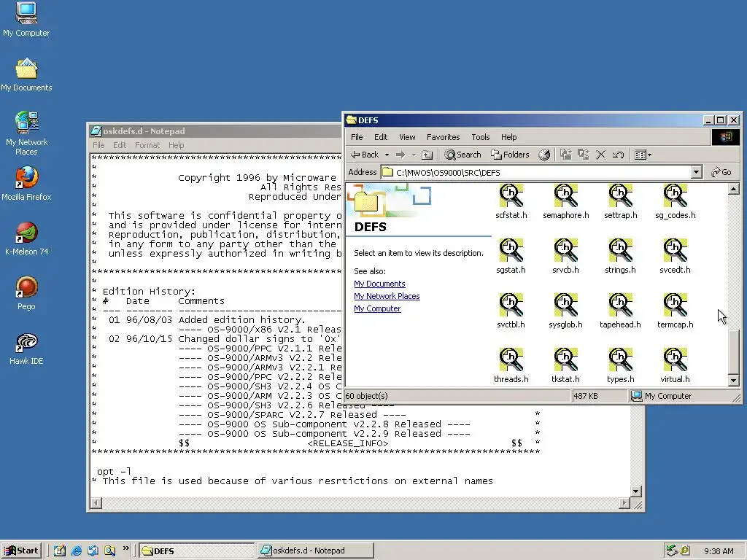Click the Forward arrow toolbar icon
Image resolution: width=747 pixels, height=560 pixels.
(400, 155)
